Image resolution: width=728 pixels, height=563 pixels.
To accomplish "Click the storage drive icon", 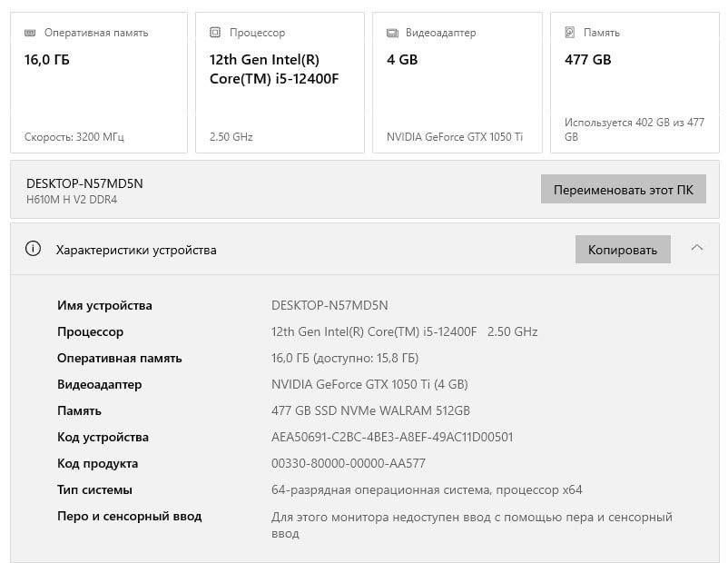I will [x=570, y=33].
